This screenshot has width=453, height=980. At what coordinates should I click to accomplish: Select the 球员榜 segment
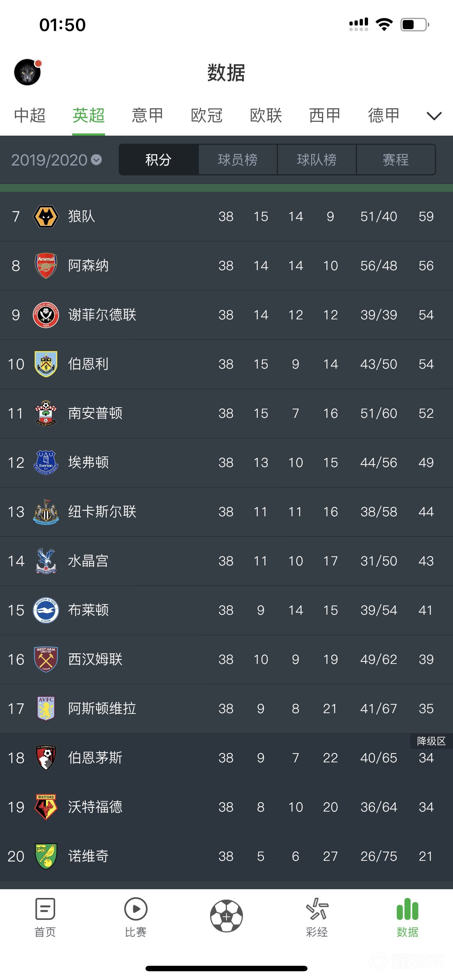(x=237, y=160)
